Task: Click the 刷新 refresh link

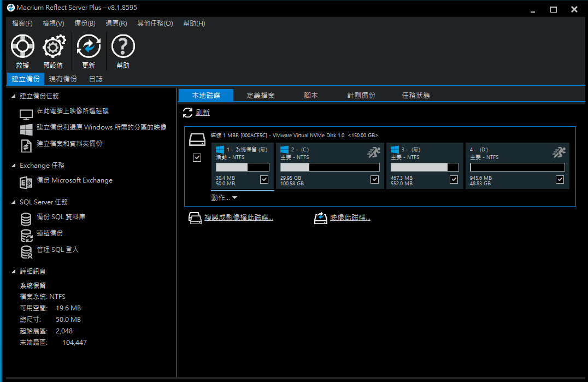Action: click(203, 113)
